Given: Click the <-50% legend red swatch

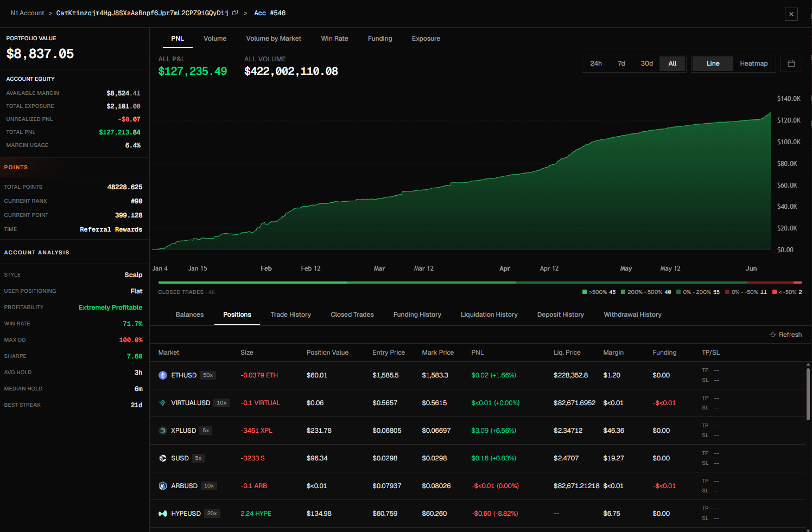Looking at the screenshot, I should click(x=775, y=292).
